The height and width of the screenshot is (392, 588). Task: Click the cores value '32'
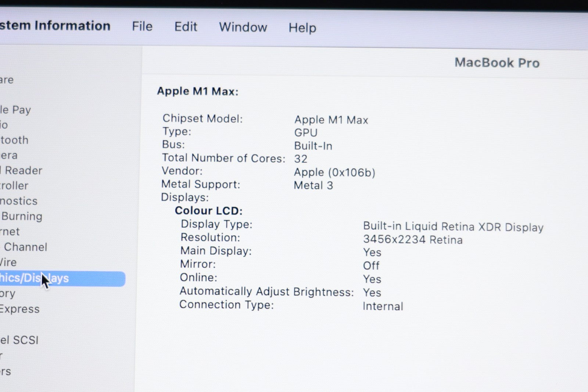tap(301, 159)
